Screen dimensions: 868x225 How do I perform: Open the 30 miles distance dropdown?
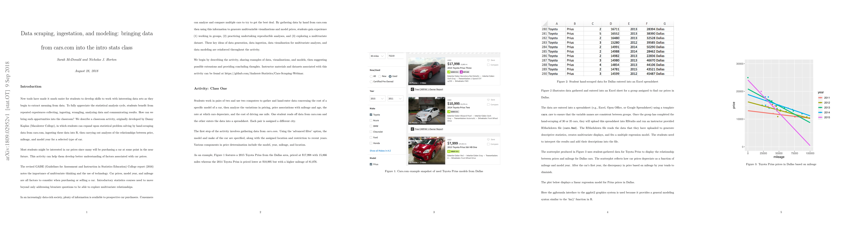coord(377,56)
